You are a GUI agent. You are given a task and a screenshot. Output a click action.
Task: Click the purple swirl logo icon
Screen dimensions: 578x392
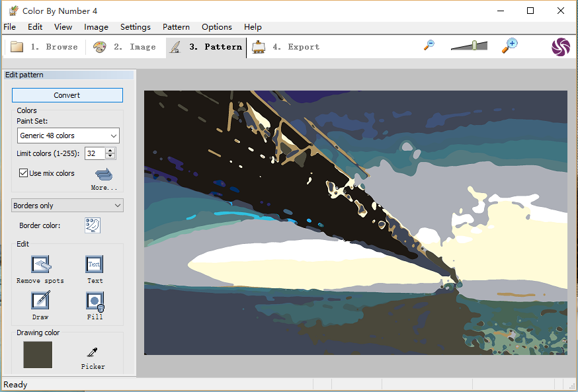pyautogui.click(x=560, y=47)
